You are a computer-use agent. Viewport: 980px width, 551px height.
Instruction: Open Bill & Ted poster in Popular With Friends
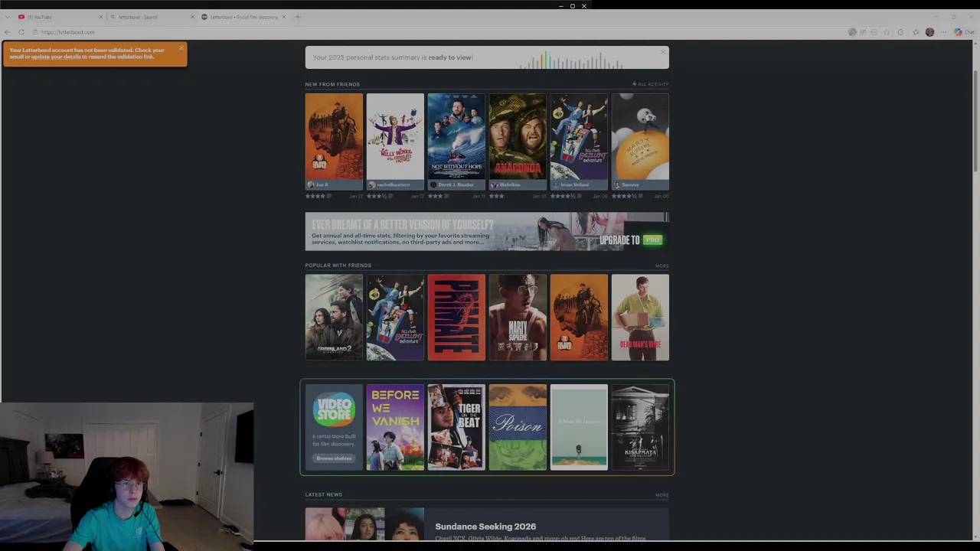pos(395,317)
